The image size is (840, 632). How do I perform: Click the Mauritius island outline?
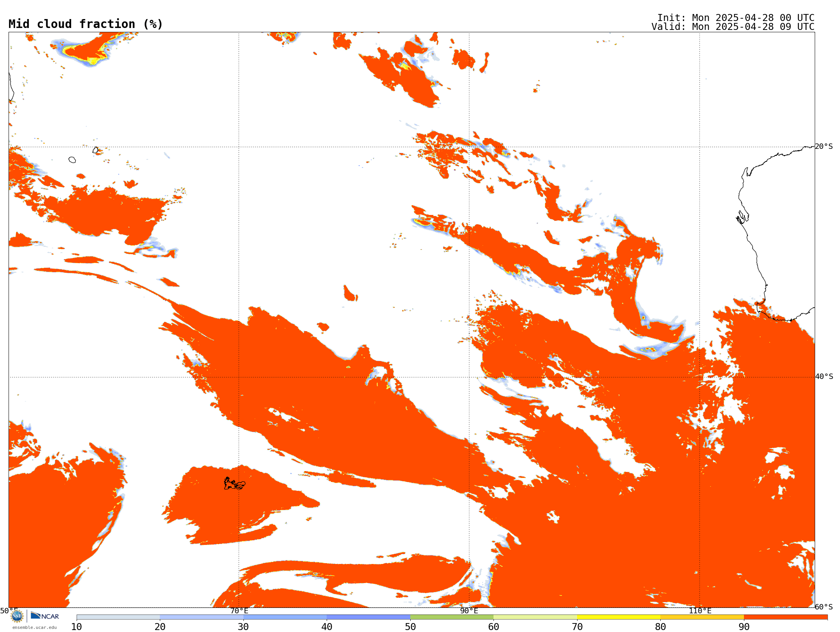(95, 150)
